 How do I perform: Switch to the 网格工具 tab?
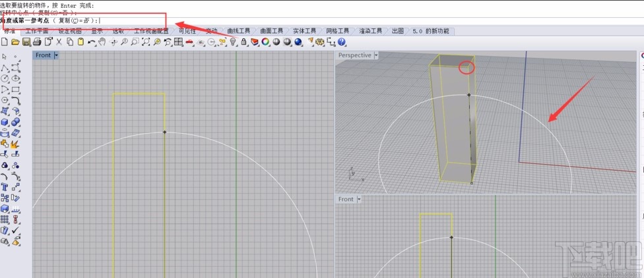pos(338,31)
